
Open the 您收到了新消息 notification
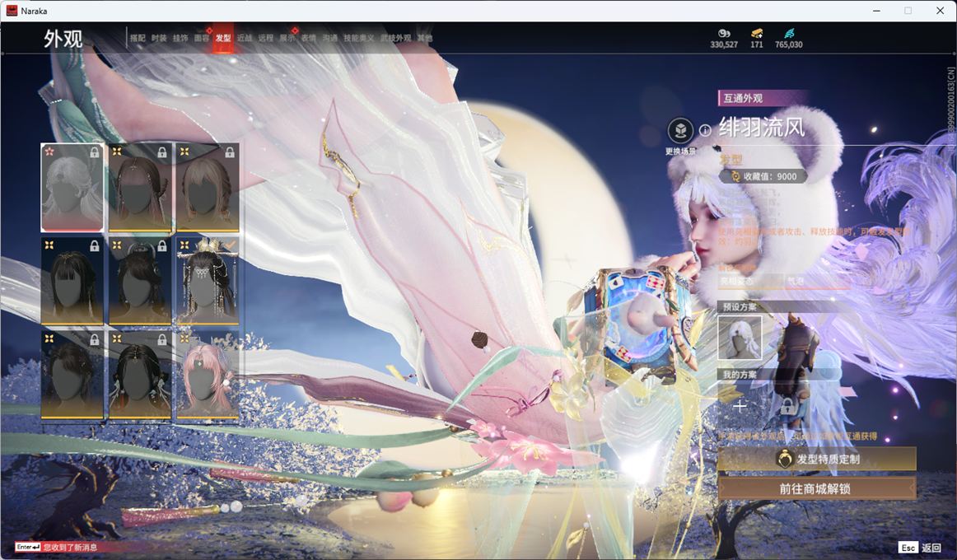pyautogui.click(x=70, y=547)
